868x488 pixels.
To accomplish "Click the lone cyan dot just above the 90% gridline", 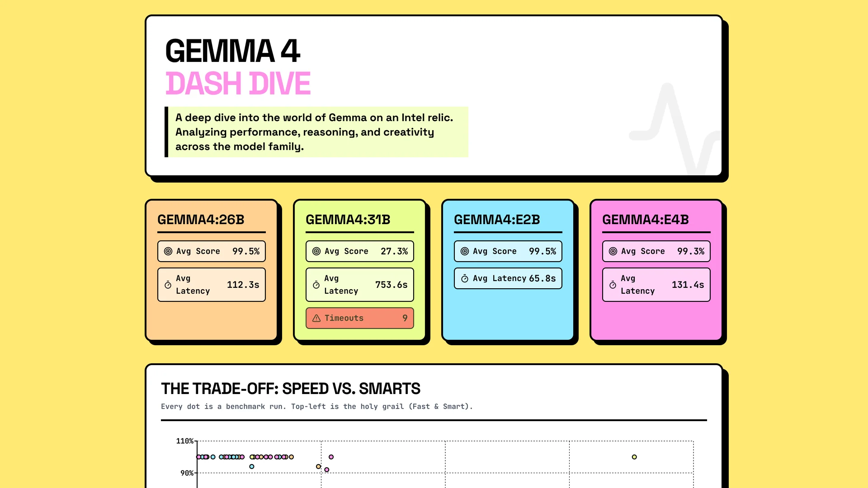I will click(252, 467).
